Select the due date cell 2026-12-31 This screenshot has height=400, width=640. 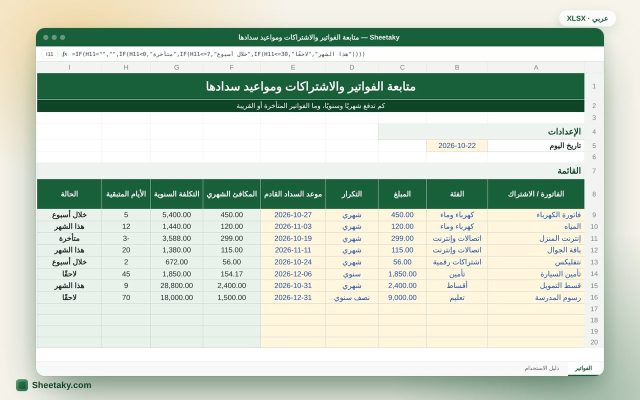coord(293,298)
